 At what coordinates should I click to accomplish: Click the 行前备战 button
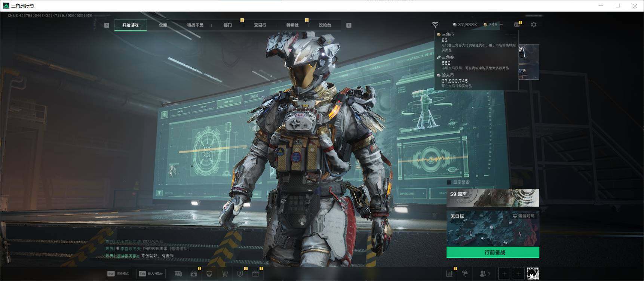[493, 252]
